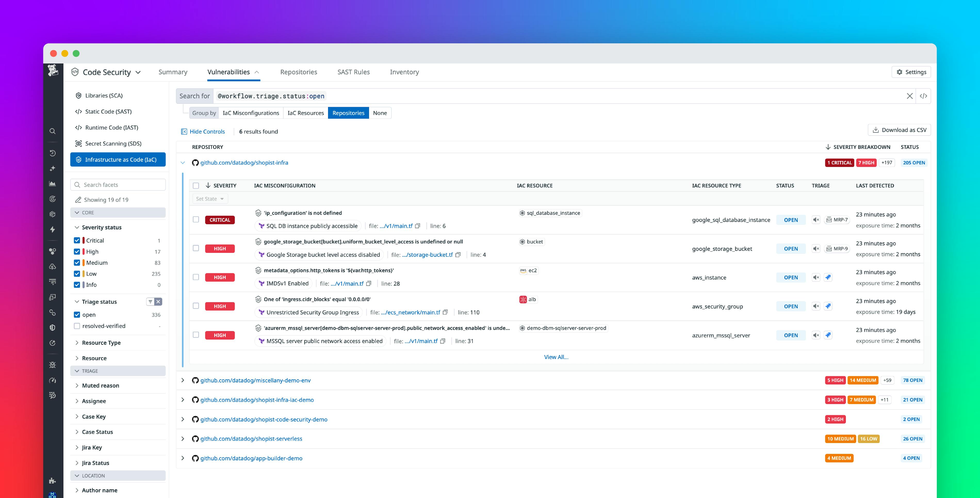Image resolution: width=980 pixels, height=498 pixels.
Task: Uncheck the Critical severity status filter
Action: (x=77, y=240)
